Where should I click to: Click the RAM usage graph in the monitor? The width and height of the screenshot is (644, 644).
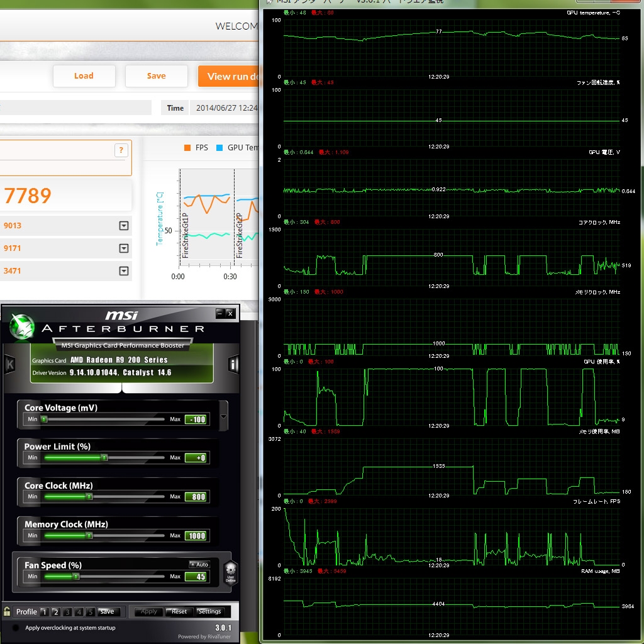point(452,607)
